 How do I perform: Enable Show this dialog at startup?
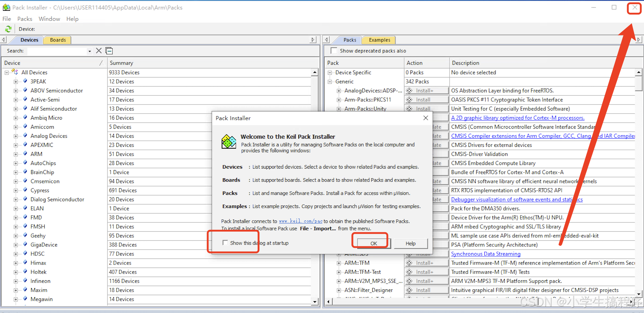(x=225, y=243)
